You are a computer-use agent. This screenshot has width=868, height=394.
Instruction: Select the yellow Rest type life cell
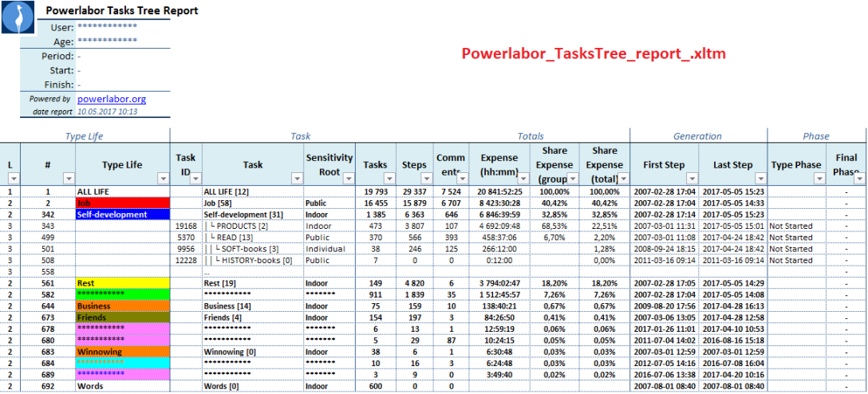[x=122, y=282]
